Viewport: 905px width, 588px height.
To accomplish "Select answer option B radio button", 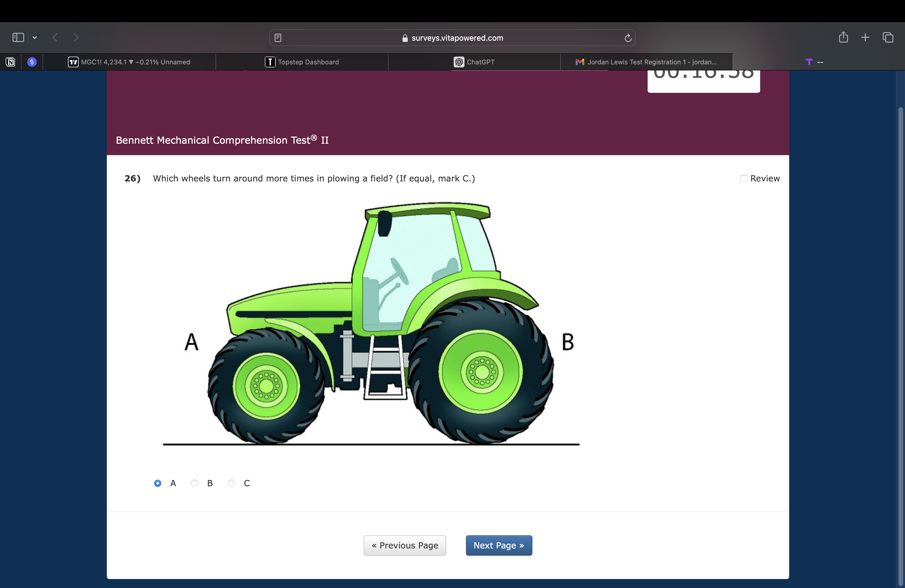I will pos(194,483).
